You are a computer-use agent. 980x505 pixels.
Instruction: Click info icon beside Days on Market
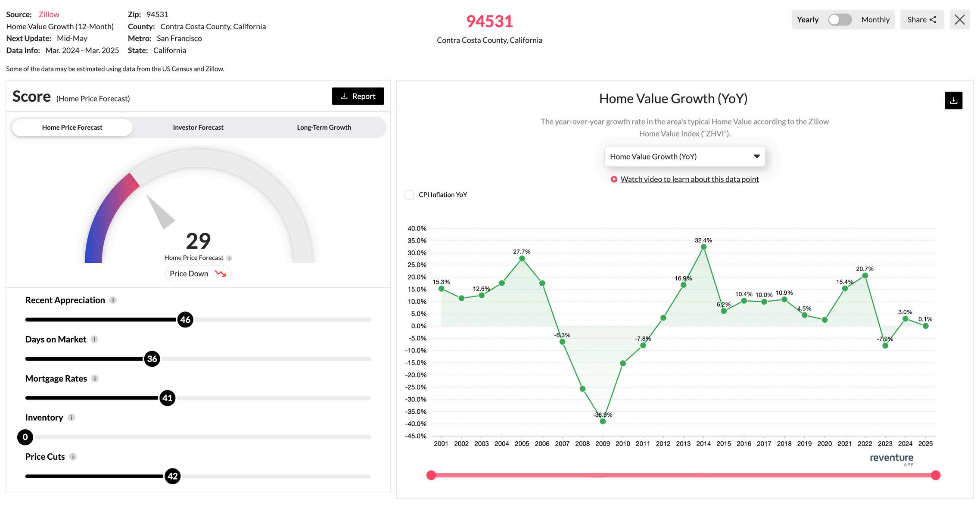[94, 340]
